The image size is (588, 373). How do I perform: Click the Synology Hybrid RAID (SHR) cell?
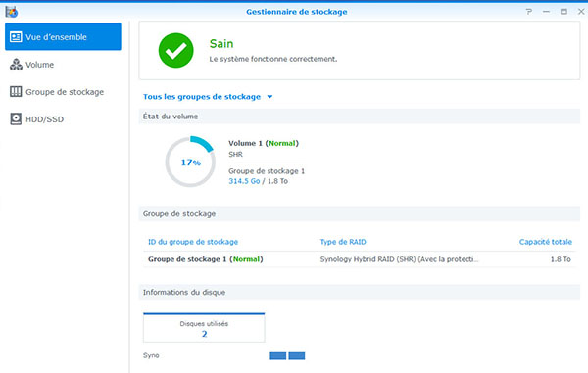400,259
